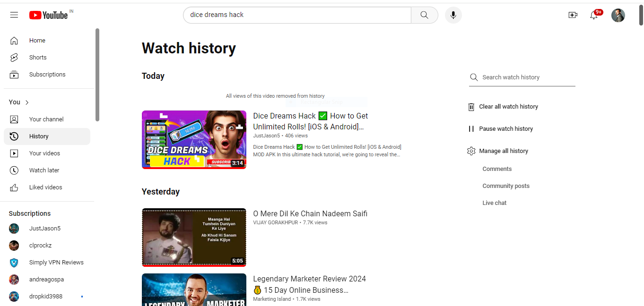Click Simply VPN Reviews shield icon
The height and width of the screenshot is (306, 644).
click(x=14, y=263)
